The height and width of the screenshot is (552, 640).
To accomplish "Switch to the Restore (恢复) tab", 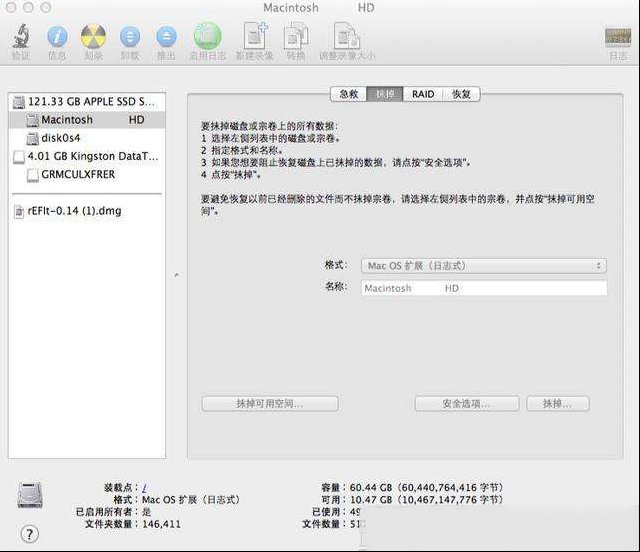I will pyautogui.click(x=461, y=94).
